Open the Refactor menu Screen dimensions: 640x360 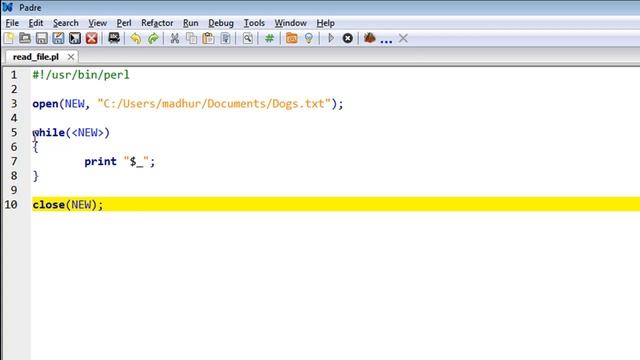157,23
